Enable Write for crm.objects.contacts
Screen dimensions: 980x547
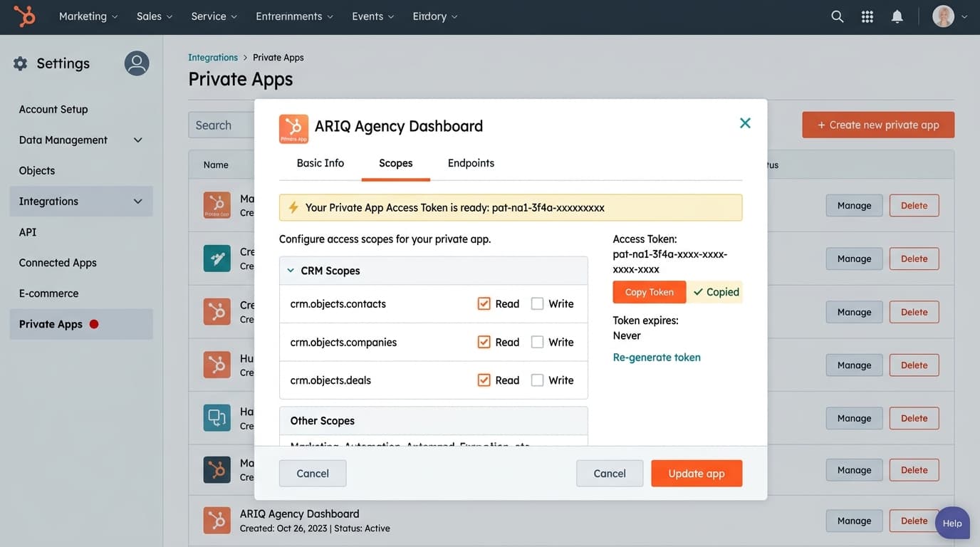point(538,304)
